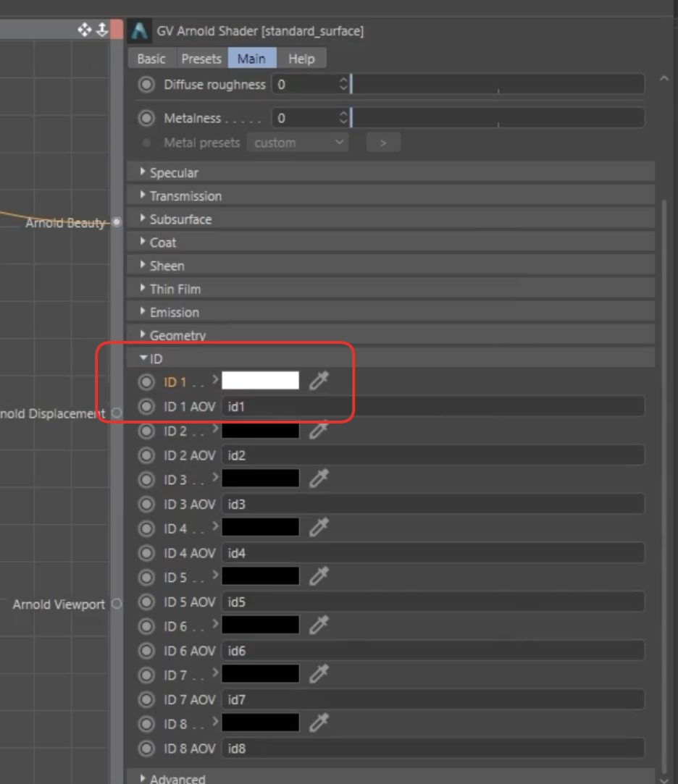Expand the Transmission section
Screen dimensions: 678x784
pos(390,196)
